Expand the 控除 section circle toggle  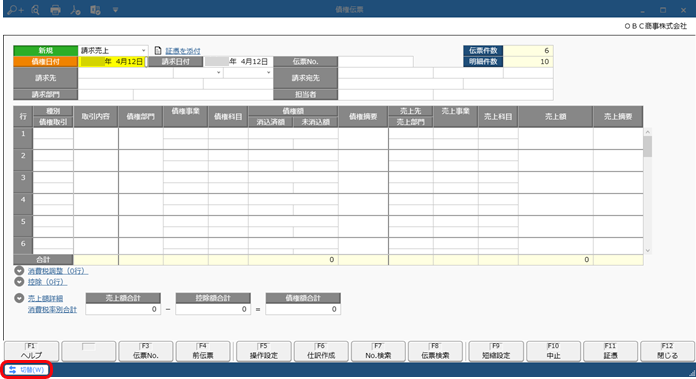pyautogui.click(x=19, y=281)
